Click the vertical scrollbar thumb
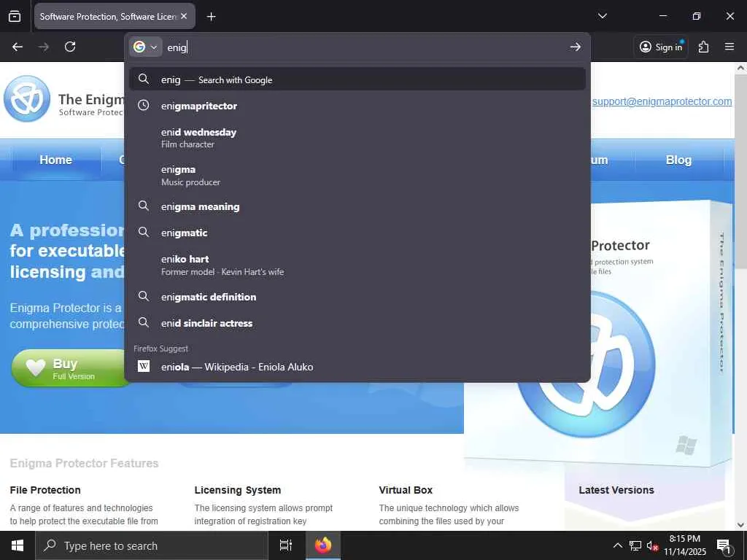 (740, 171)
